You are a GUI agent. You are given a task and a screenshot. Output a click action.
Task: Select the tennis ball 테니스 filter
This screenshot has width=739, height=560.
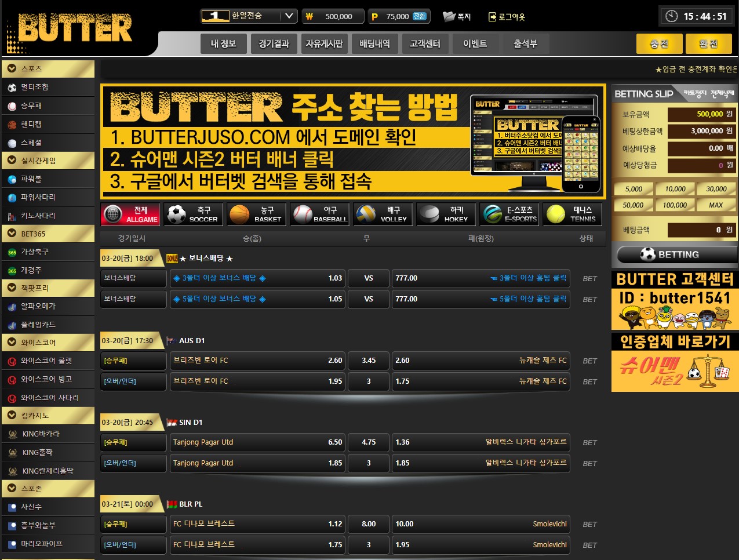pos(572,214)
